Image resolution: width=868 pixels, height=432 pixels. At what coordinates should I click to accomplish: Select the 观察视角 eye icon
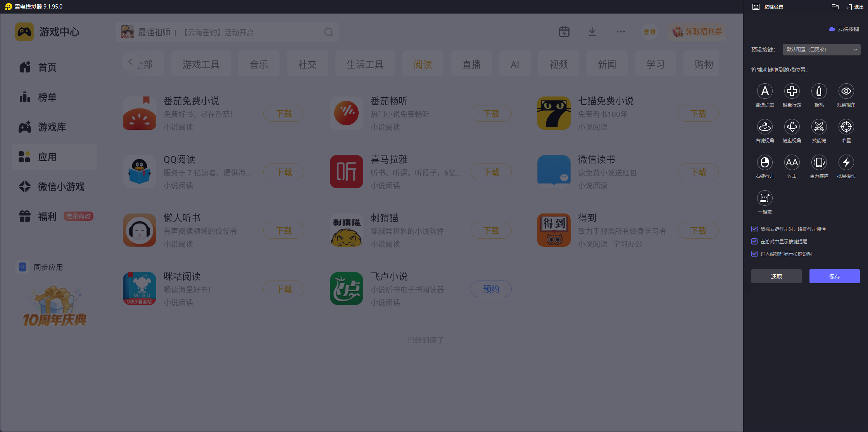coord(846,91)
